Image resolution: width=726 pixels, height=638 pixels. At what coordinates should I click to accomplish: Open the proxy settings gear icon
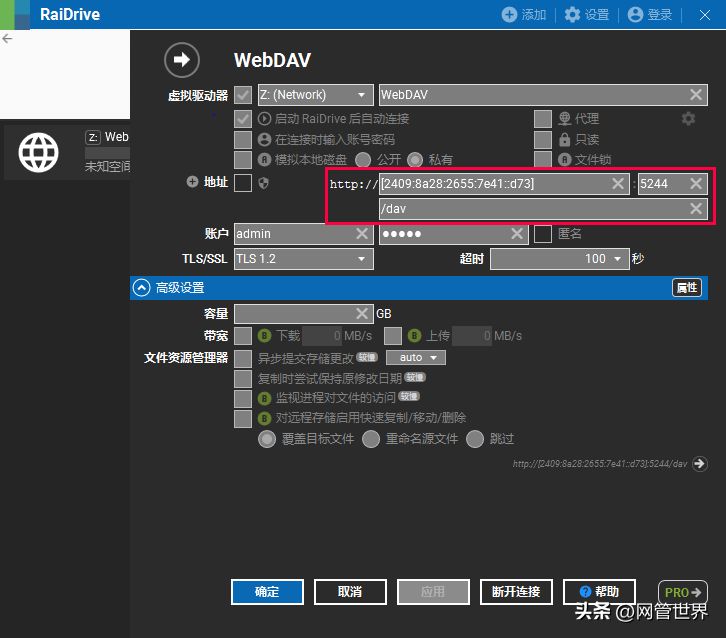[688, 119]
